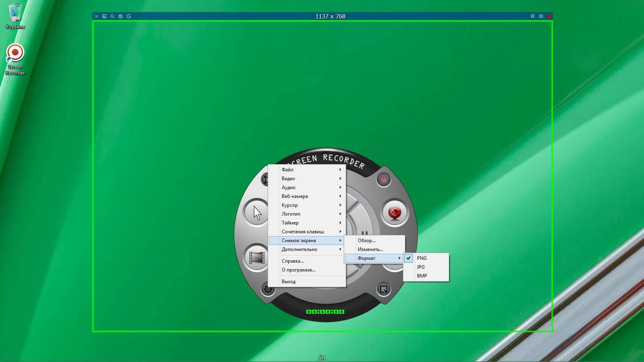Screen dimensions: 644x362
Task: Click the magnifier icon in frame bar
Action: [x=112, y=16]
